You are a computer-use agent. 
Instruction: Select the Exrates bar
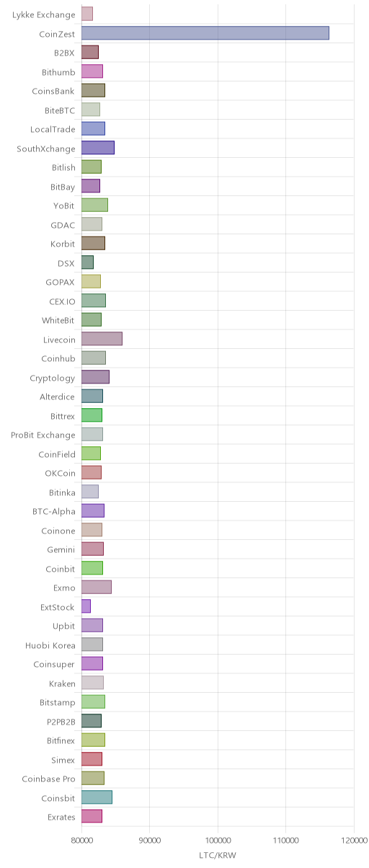tap(92, 816)
